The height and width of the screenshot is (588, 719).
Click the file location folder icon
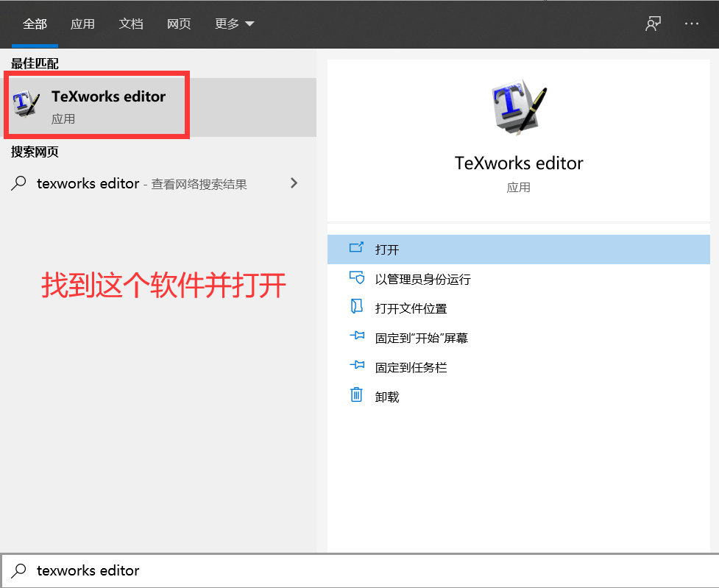pyautogui.click(x=356, y=306)
